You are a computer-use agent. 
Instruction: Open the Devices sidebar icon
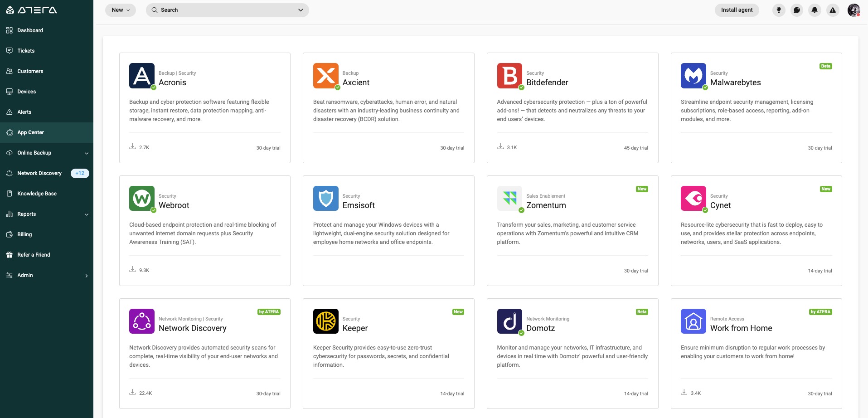coord(10,92)
